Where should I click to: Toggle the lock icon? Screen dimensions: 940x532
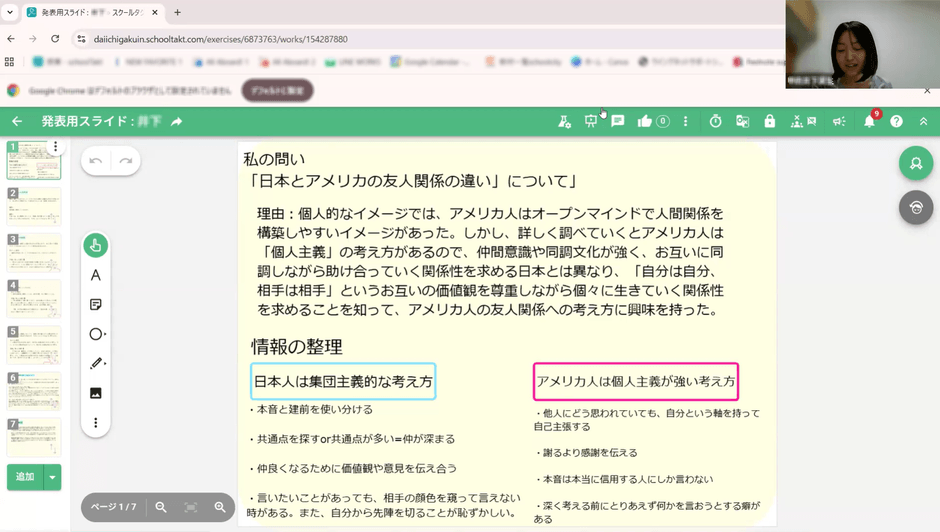769,121
